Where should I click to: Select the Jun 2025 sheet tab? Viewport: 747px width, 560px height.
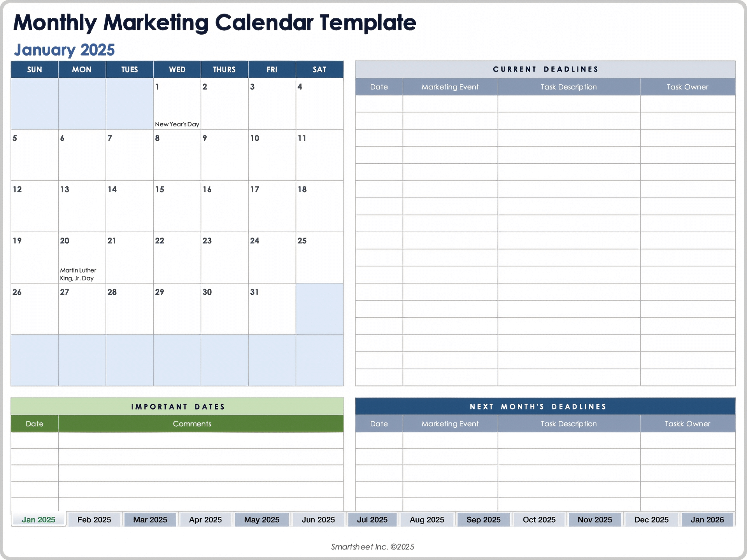tap(318, 520)
